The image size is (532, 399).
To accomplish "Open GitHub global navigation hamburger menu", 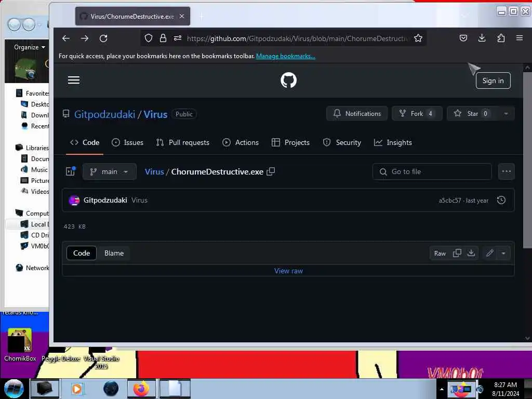I will tap(74, 80).
